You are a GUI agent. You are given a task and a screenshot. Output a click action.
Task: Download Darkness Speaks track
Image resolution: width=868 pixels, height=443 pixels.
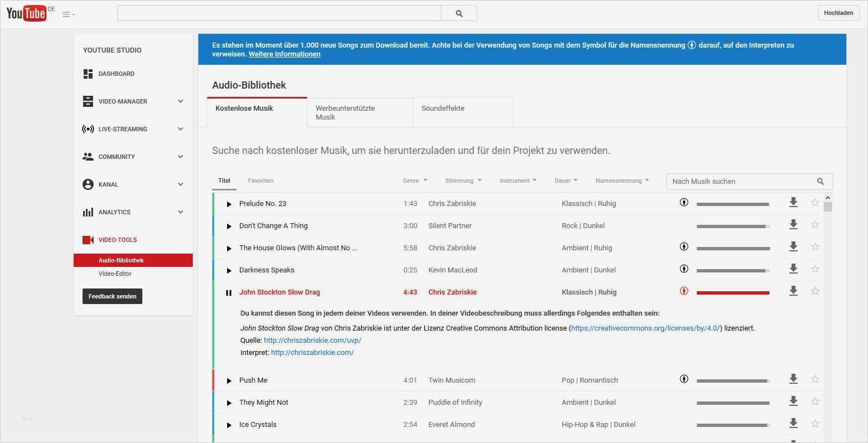click(793, 269)
